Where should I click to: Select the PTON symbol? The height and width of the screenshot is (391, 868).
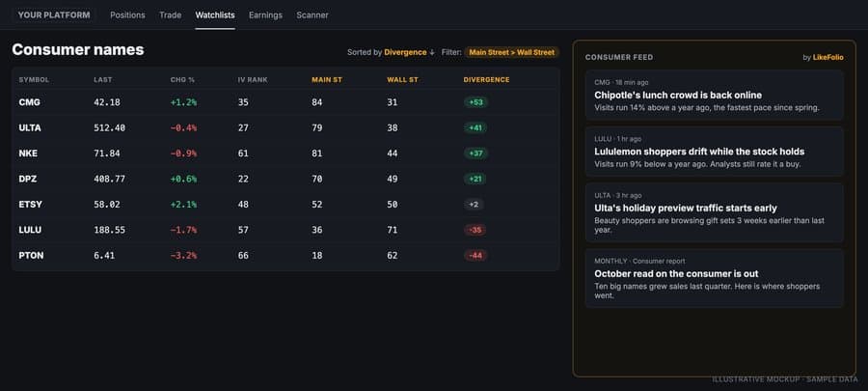(x=31, y=255)
